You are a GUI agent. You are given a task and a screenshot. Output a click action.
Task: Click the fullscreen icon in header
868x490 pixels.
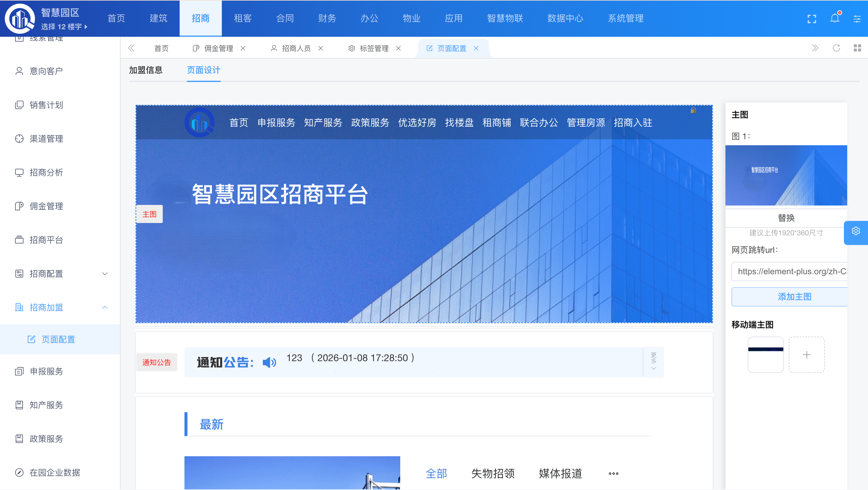(812, 19)
